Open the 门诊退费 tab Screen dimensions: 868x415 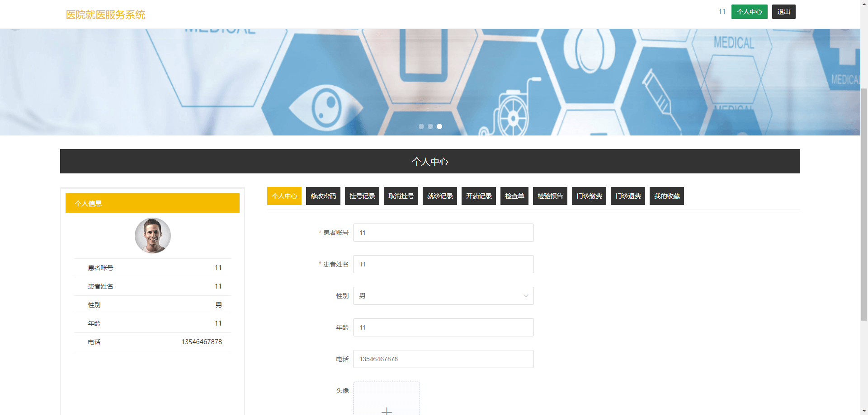[x=628, y=196]
